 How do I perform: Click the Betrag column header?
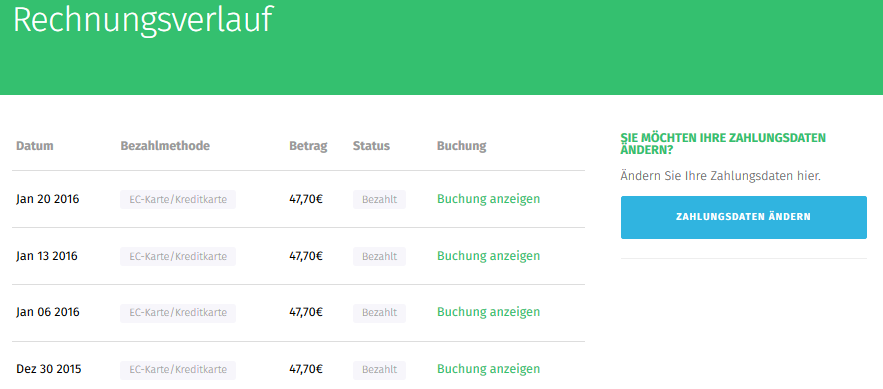pyautogui.click(x=308, y=146)
